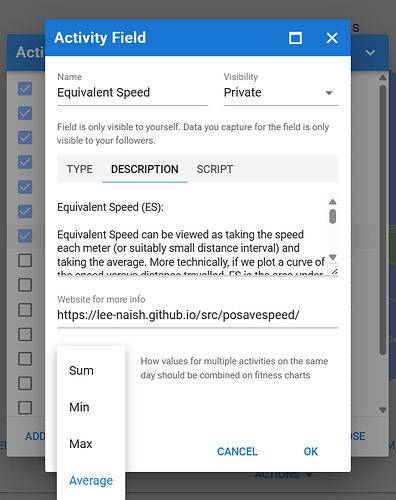Confirm with the OK button
396x500 pixels.
click(311, 451)
